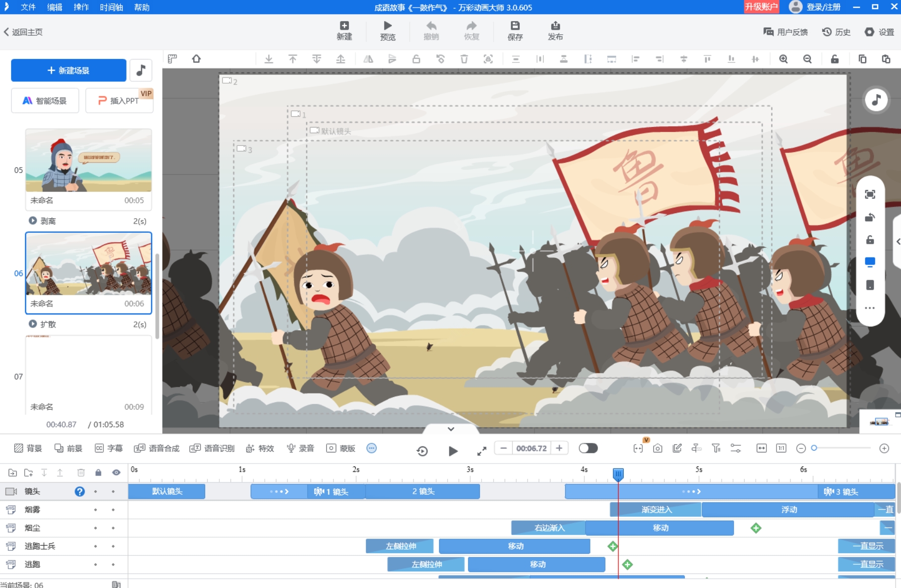The width and height of the screenshot is (901, 588).
Task: Click the flip horizontal icon in the toolbar
Action: (x=368, y=59)
